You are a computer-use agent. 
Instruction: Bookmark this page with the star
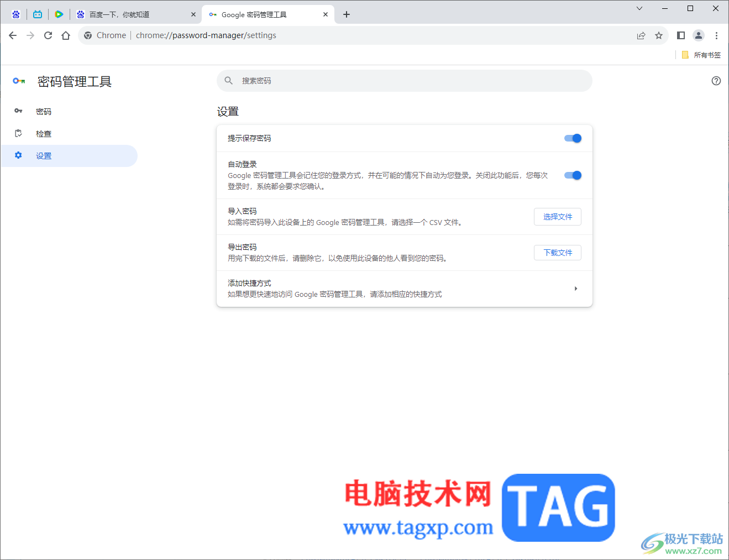tap(659, 35)
